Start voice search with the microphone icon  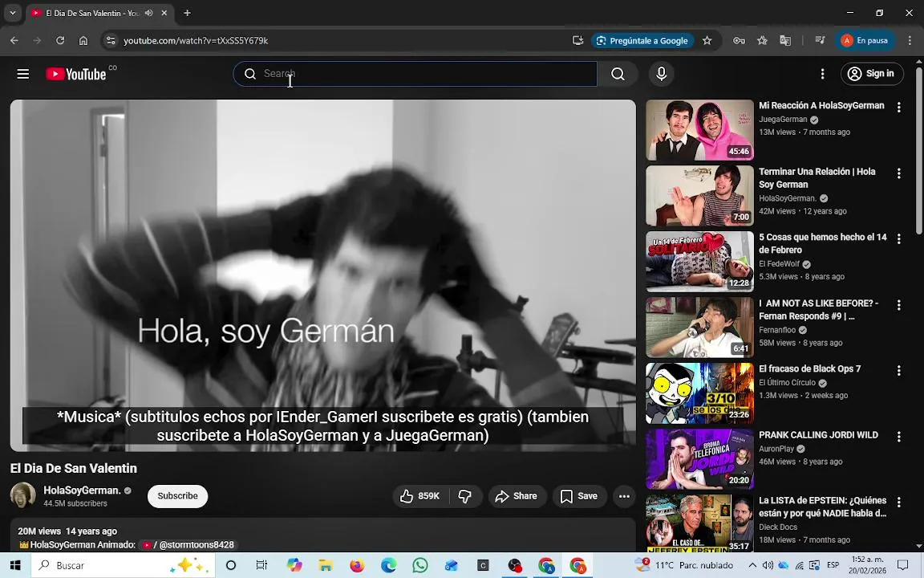pyautogui.click(x=661, y=74)
